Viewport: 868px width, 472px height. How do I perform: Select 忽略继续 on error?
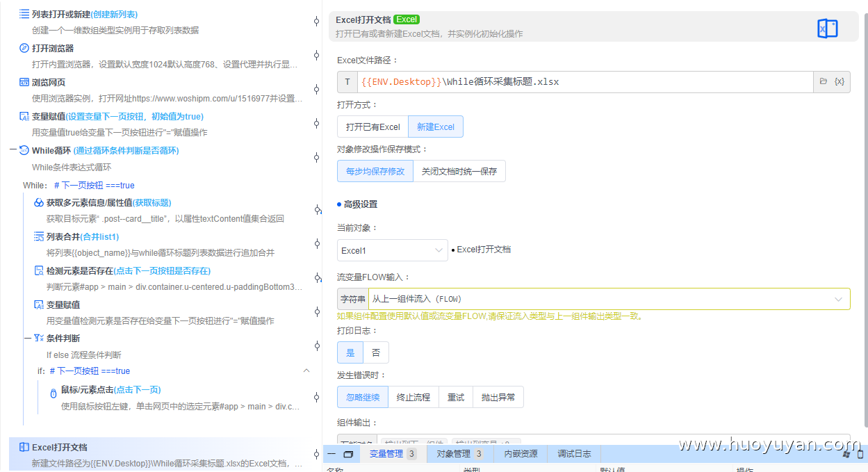(363, 397)
